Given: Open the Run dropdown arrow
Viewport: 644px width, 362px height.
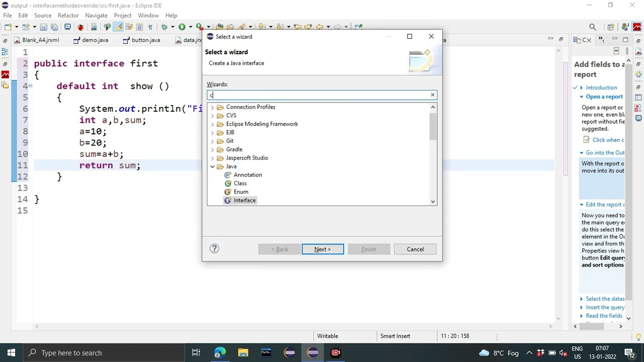Looking at the screenshot, I should 190,27.
